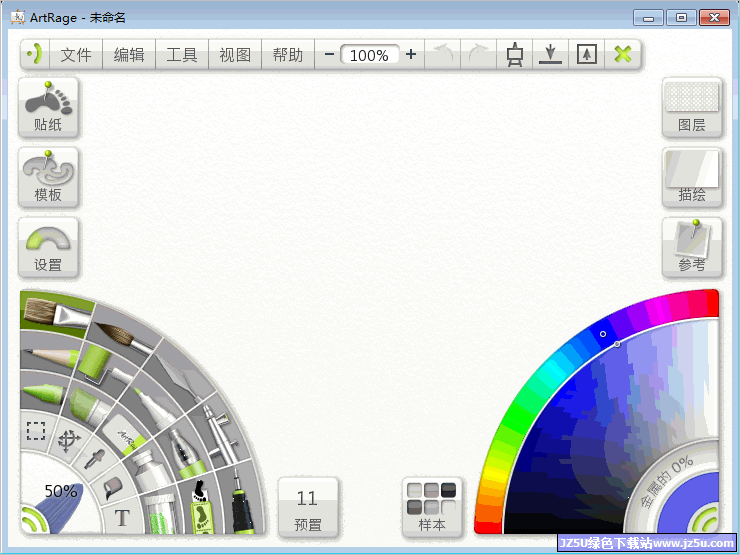Click the green X toolbar icon
Viewport: 740px width, 555px height.
623,55
